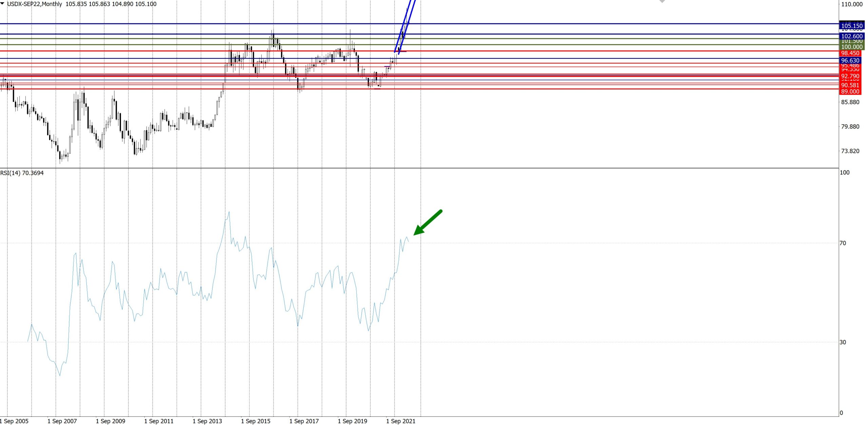The height and width of the screenshot is (425, 868).
Task: Select the blue 105.150 price label
Action: 851,26
